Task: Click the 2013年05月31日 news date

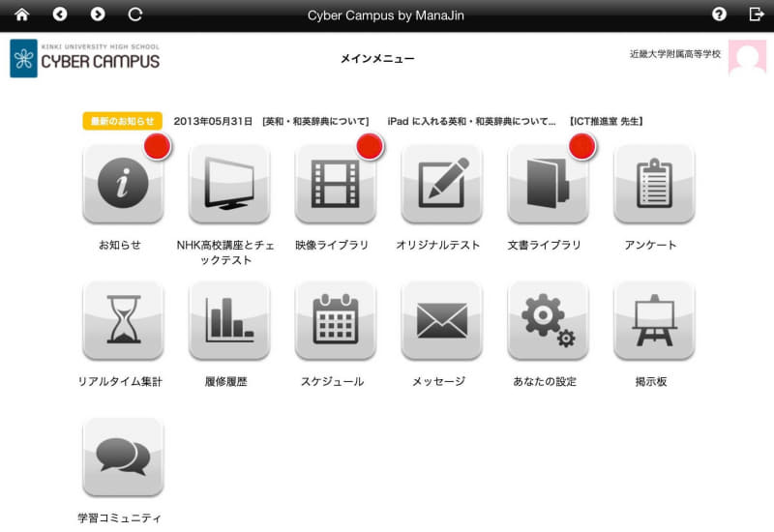Action: tap(213, 122)
